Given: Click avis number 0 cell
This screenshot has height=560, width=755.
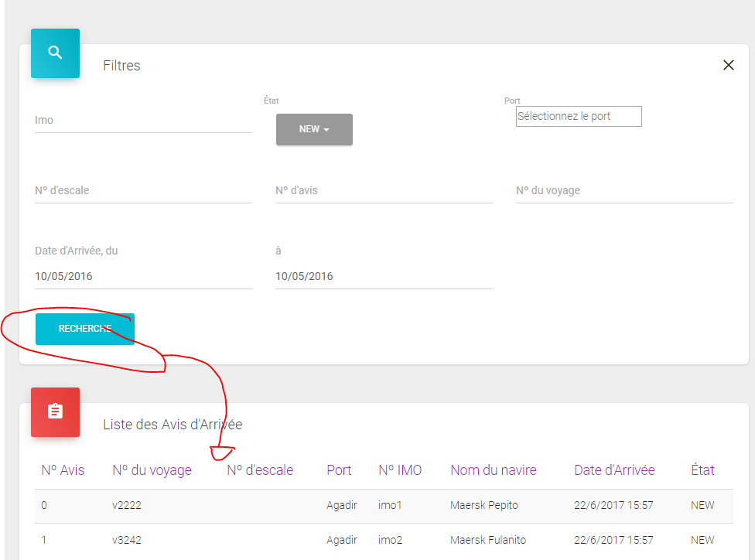Looking at the screenshot, I should click(x=44, y=506).
